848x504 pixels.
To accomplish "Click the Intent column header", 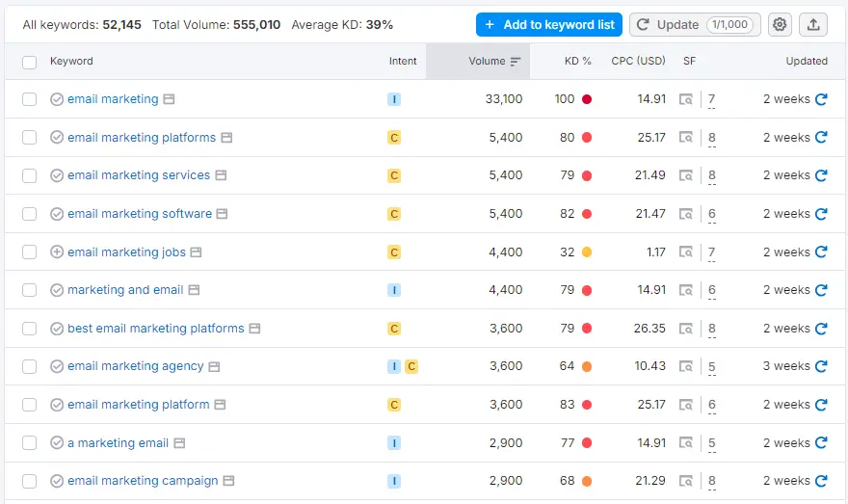I will 403,62.
